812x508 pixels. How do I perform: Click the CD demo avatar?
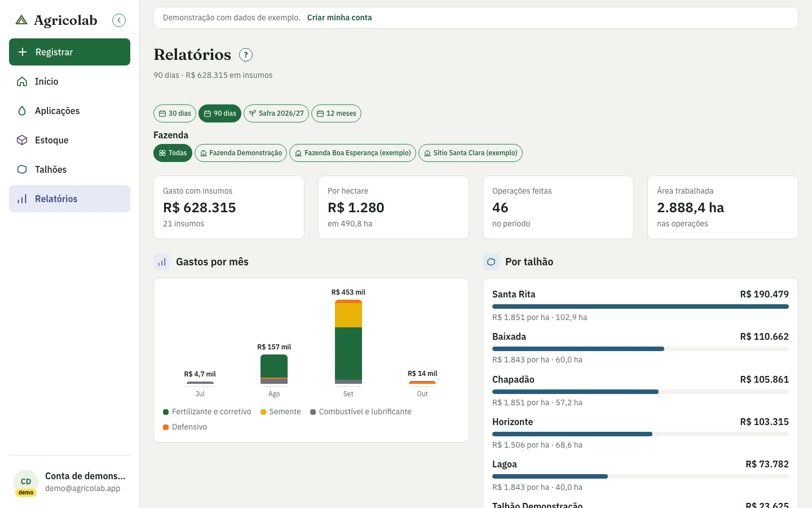click(26, 483)
